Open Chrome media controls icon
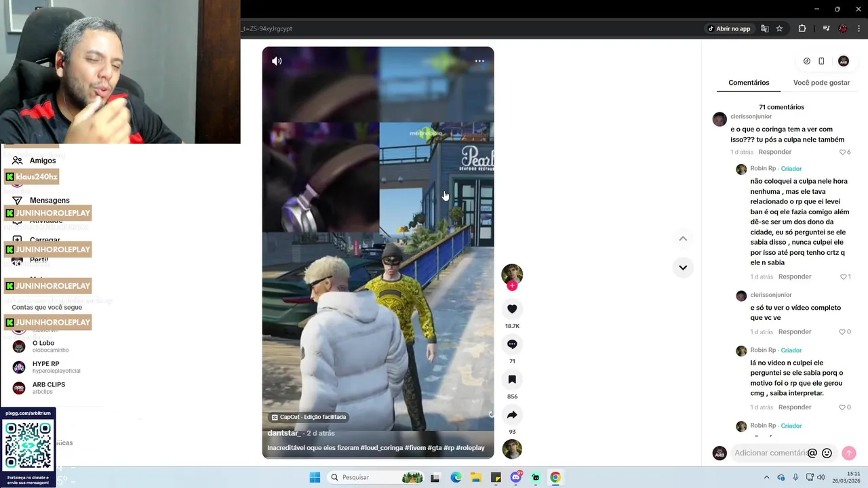The image size is (868, 488). [826, 28]
